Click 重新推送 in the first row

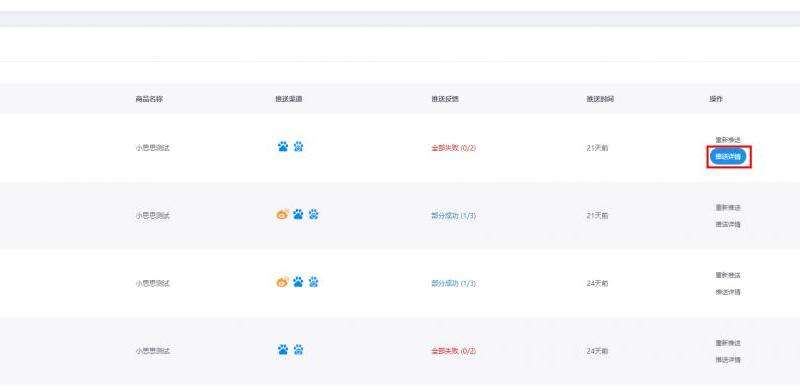click(x=728, y=139)
